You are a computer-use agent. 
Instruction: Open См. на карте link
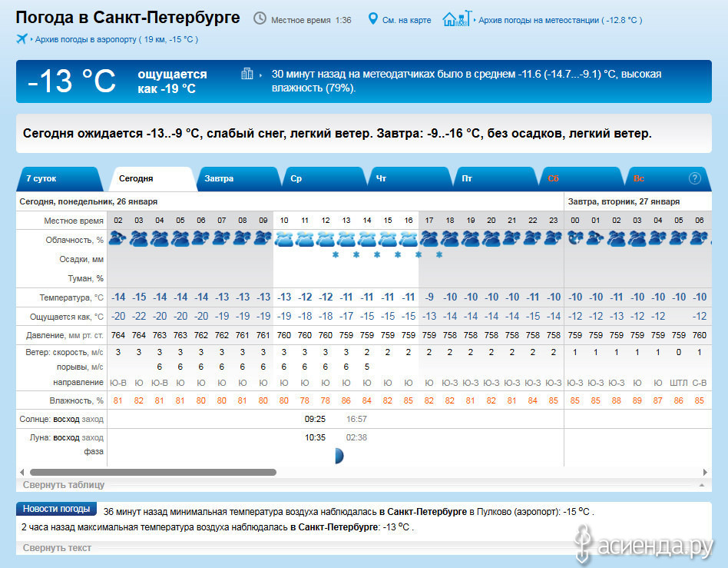pos(406,20)
